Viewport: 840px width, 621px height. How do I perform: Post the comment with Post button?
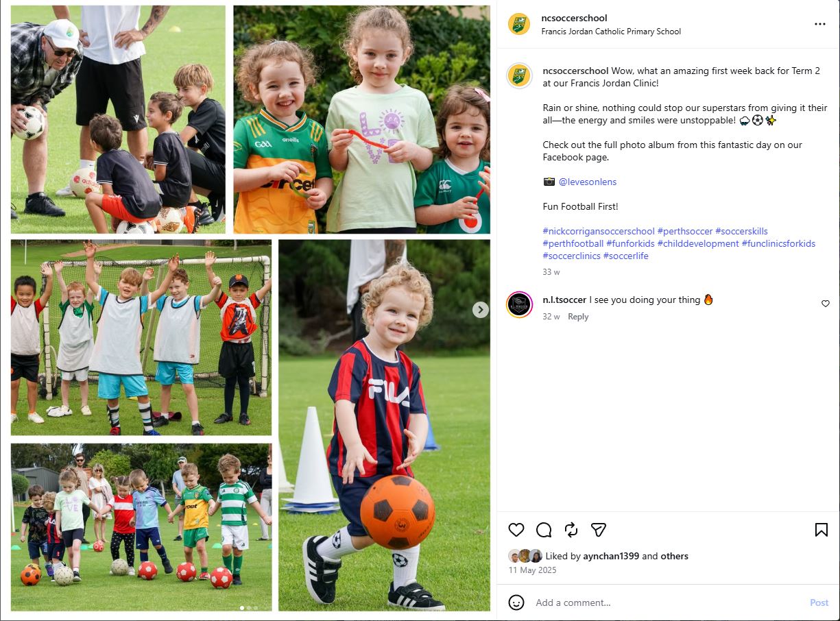coord(819,602)
